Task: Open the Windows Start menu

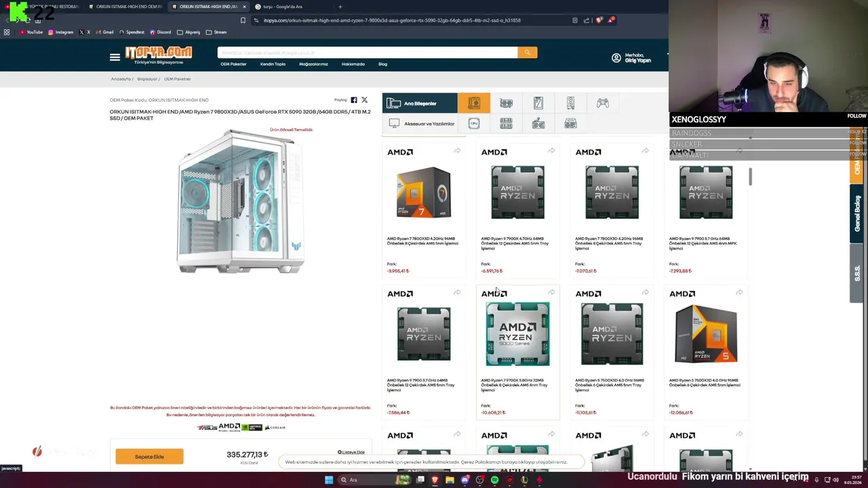Action: tap(329, 480)
